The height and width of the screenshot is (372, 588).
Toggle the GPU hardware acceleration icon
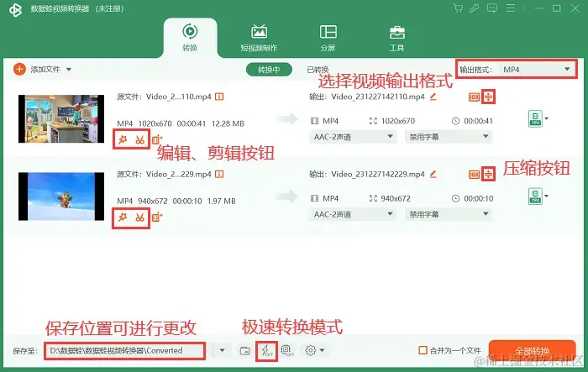287,351
